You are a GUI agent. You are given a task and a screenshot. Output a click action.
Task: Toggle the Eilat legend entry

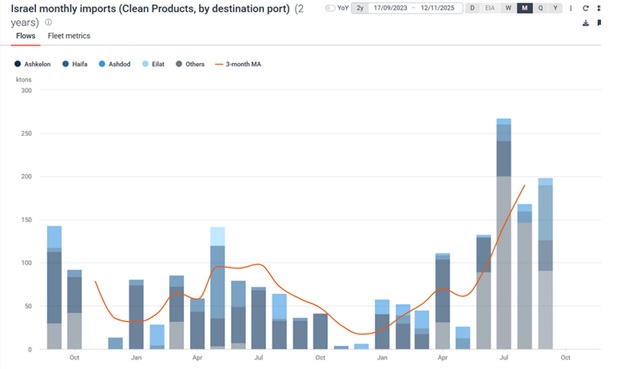pyautogui.click(x=153, y=64)
